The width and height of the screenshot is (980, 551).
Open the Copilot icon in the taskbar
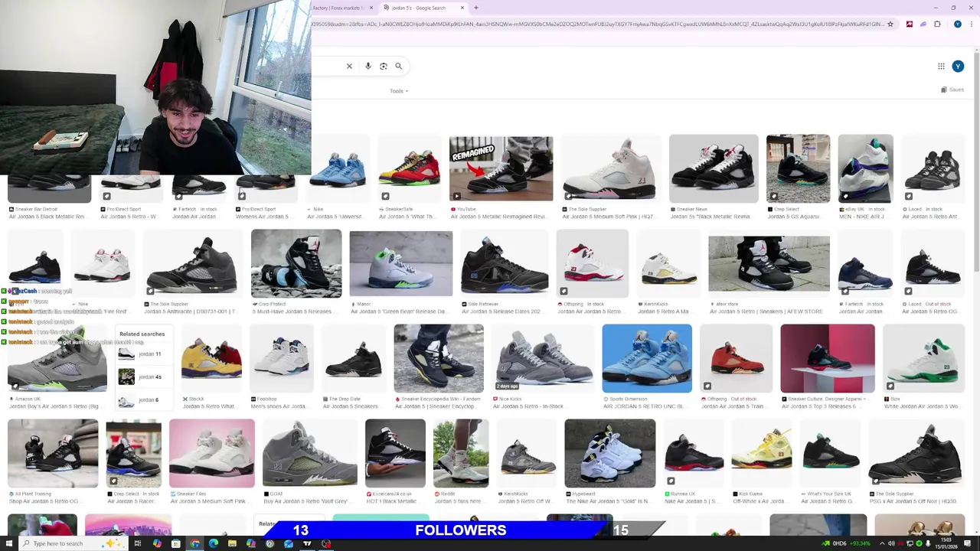[x=157, y=544]
